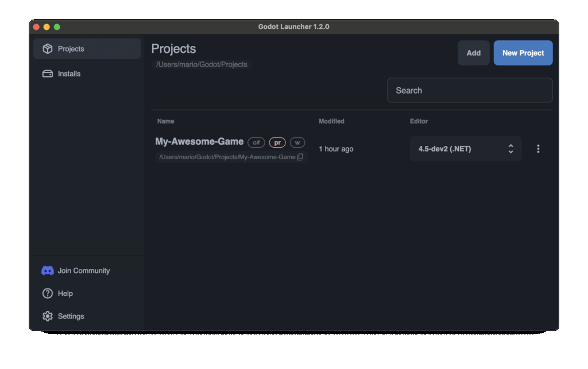Click the Help question mark icon
Image resolution: width=588 pixels, height=369 pixels.
click(48, 294)
